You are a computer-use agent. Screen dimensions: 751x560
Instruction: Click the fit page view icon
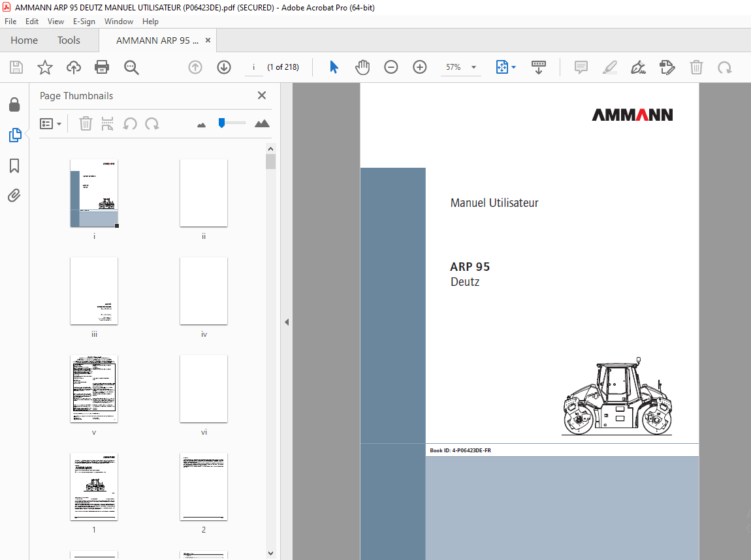(502, 67)
